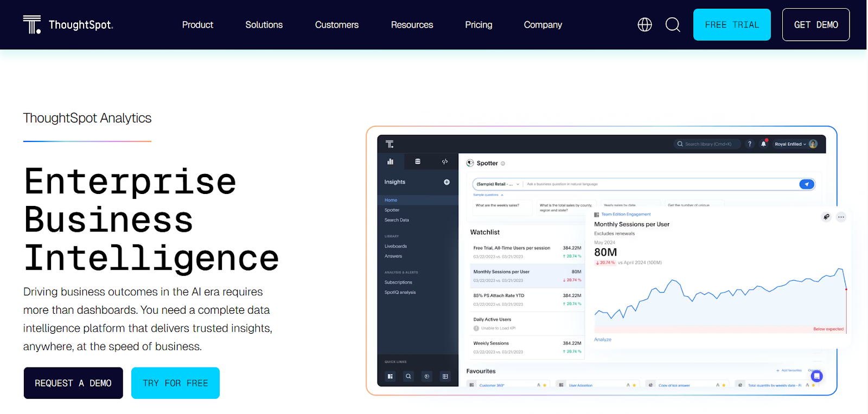This screenshot has width=868, height=414.
Task: Click the GET DEMO button
Action: point(816,24)
